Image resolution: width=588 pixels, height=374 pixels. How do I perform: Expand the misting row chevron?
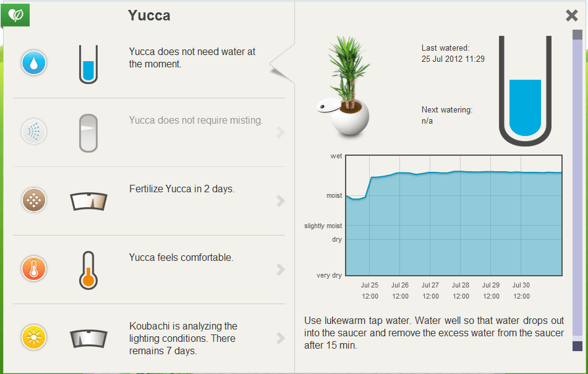281,132
